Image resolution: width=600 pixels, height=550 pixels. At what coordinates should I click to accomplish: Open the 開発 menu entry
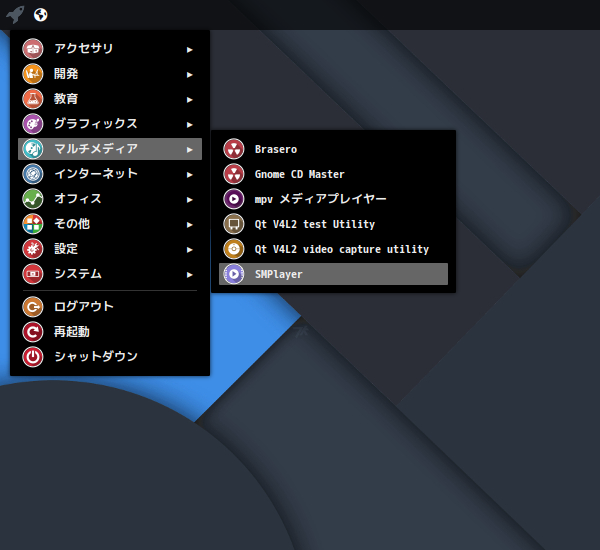[110, 74]
